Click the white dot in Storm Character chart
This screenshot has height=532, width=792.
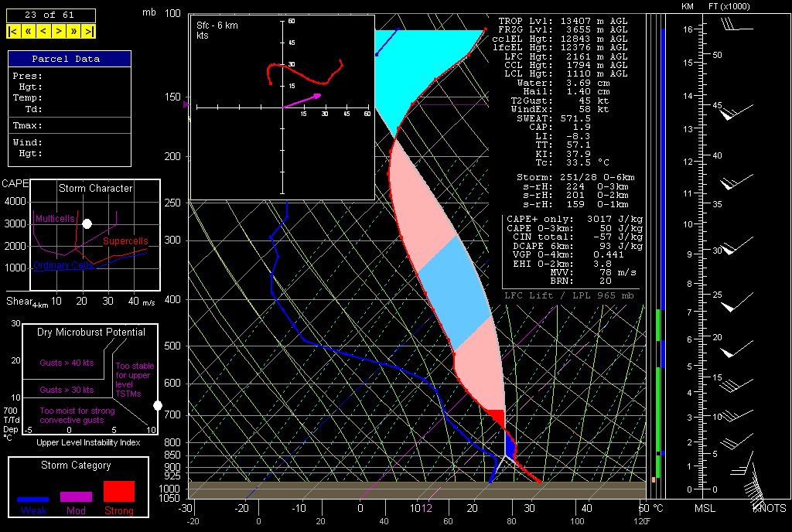click(87, 223)
